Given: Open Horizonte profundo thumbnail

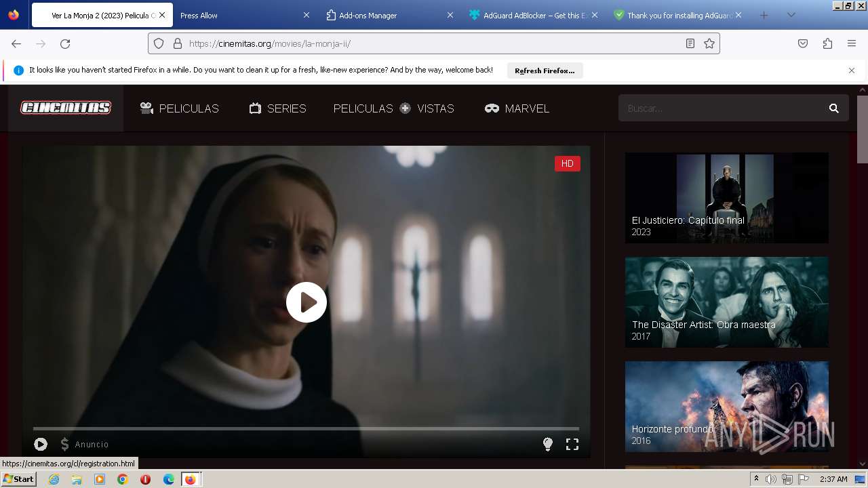Looking at the screenshot, I should [727, 407].
